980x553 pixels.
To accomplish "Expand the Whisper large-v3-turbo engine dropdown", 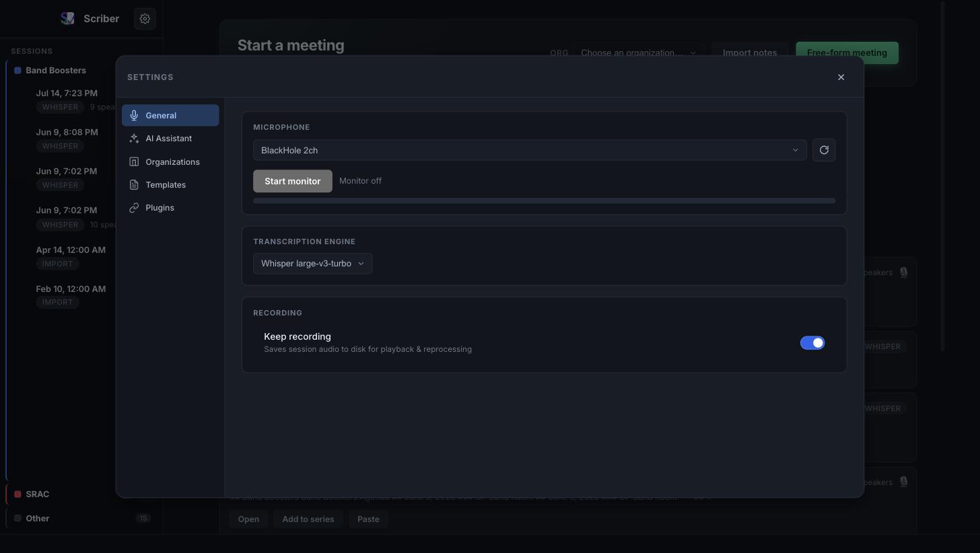I will pyautogui.click(x=312, y=264).
